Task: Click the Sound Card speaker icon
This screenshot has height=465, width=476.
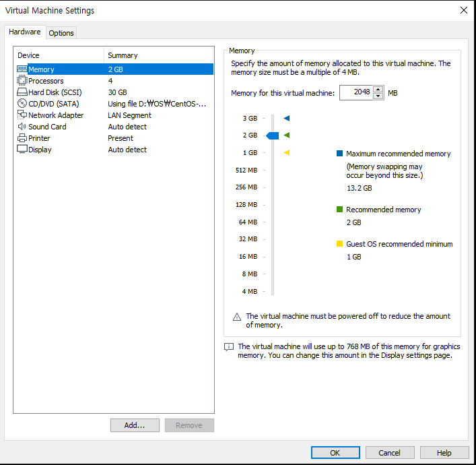Action: click(22, 127)
